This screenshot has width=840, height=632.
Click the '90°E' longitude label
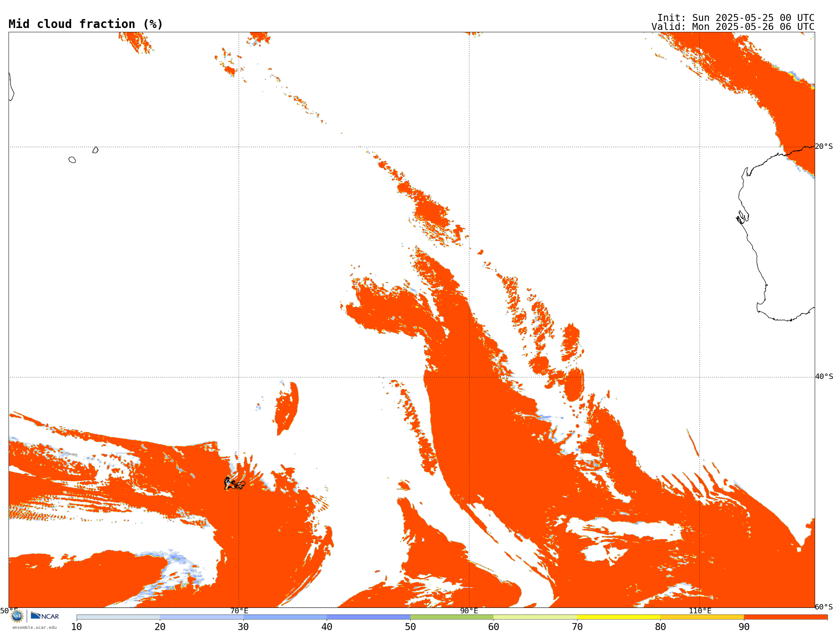click(x=469, y=611)
